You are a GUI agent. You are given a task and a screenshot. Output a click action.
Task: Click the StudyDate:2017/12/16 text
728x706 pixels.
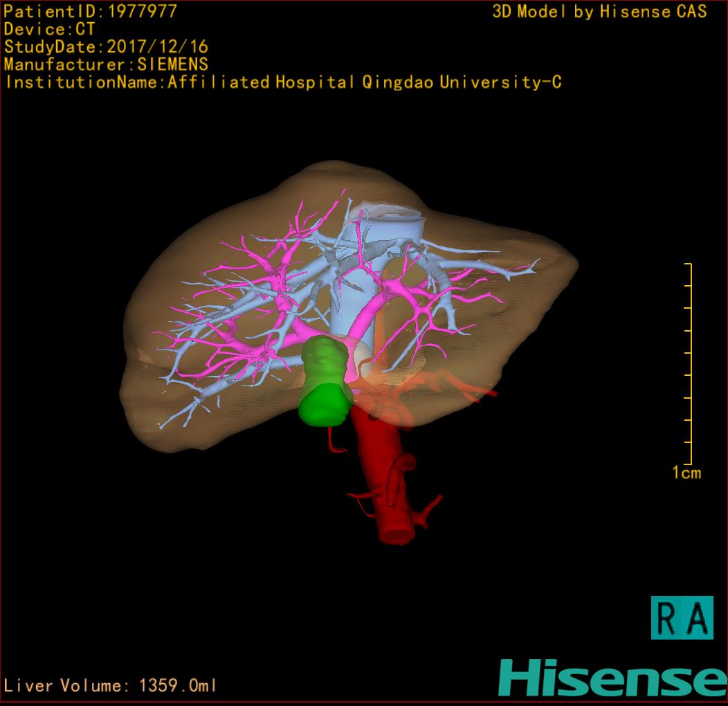[x=107, y=47]
